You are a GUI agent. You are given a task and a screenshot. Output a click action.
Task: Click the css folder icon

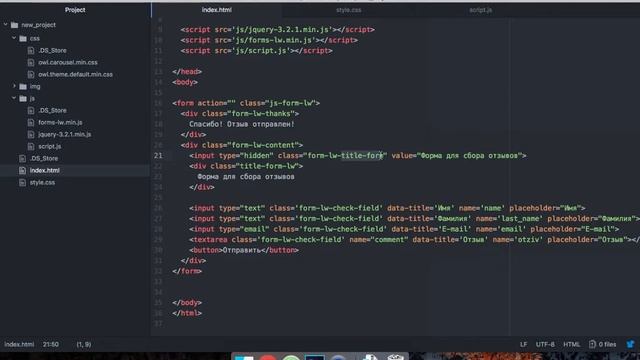(x=23, y=39)
